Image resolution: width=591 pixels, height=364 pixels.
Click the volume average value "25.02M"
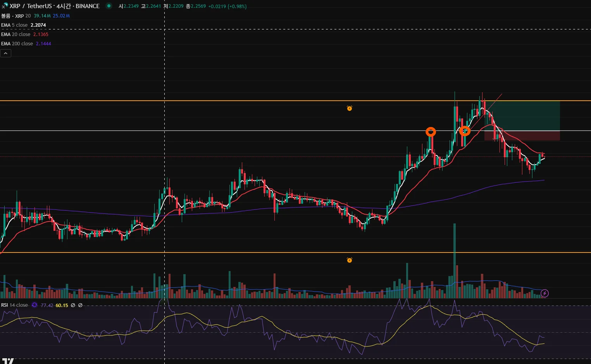coord(61,16)
